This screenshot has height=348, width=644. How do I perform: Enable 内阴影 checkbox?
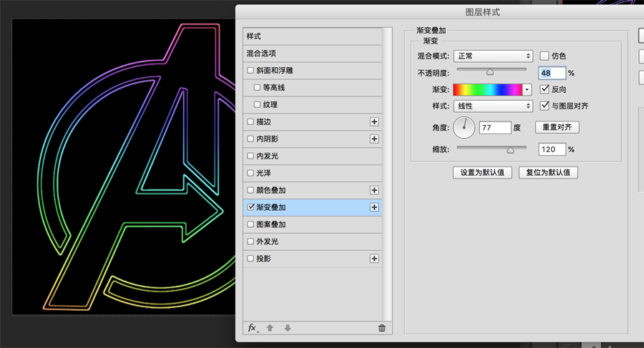[x=250, y=139]
